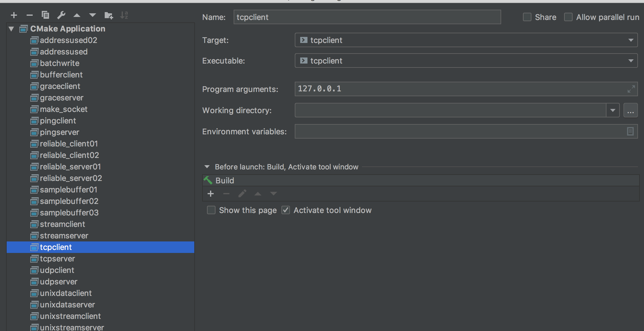
Task: Select the tcpserver configuration
Action: point(57,259)
